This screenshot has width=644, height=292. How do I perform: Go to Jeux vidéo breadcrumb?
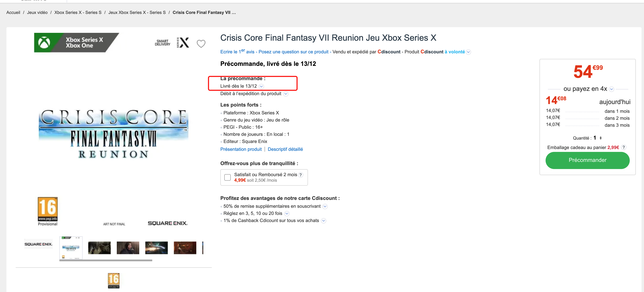[x=37, y=12]
